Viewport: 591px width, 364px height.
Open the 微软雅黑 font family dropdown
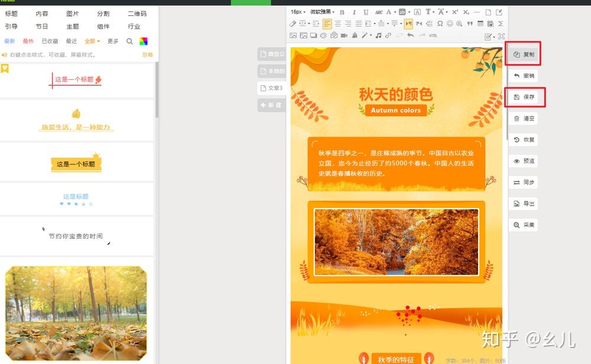[322, 12]
